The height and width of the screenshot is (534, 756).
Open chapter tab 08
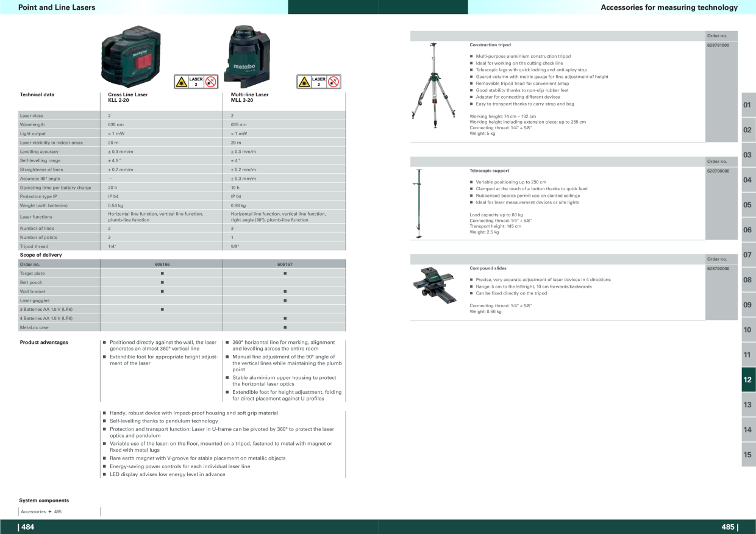pos(747,280)
